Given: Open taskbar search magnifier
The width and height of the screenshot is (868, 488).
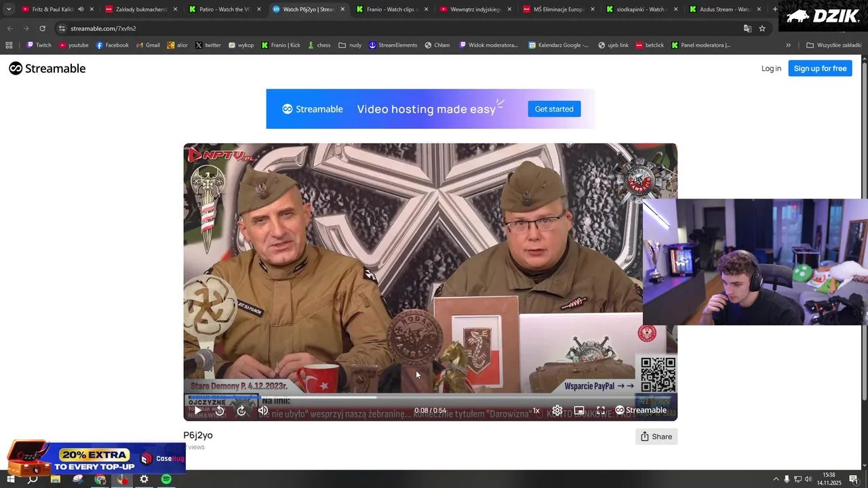Looking at the screenshot, I should [x=33, y=479].
